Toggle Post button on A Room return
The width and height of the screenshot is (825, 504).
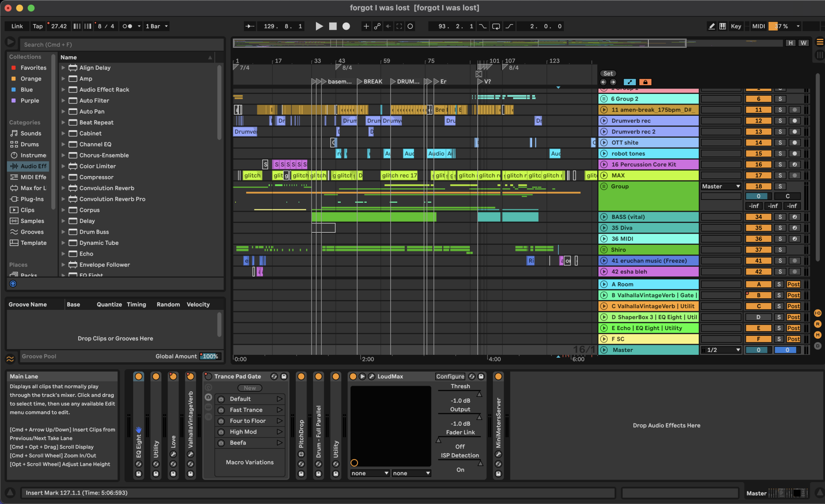(x=793, y=284)
